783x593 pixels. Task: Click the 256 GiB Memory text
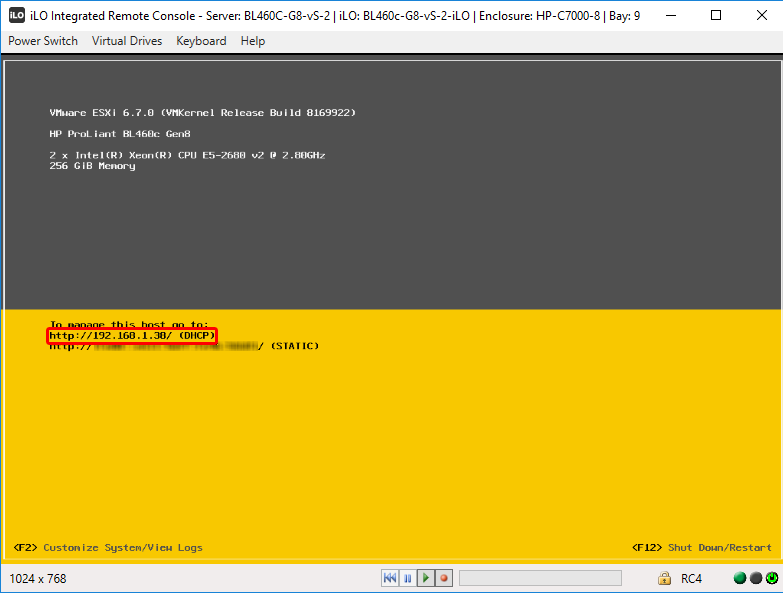(x=92, y=166)
